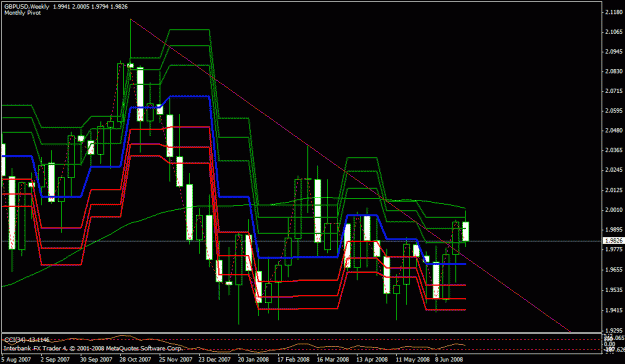Click the 25 Nov 2007 date label
This screenshot has height=364, width=625.
tap(174, 359)
